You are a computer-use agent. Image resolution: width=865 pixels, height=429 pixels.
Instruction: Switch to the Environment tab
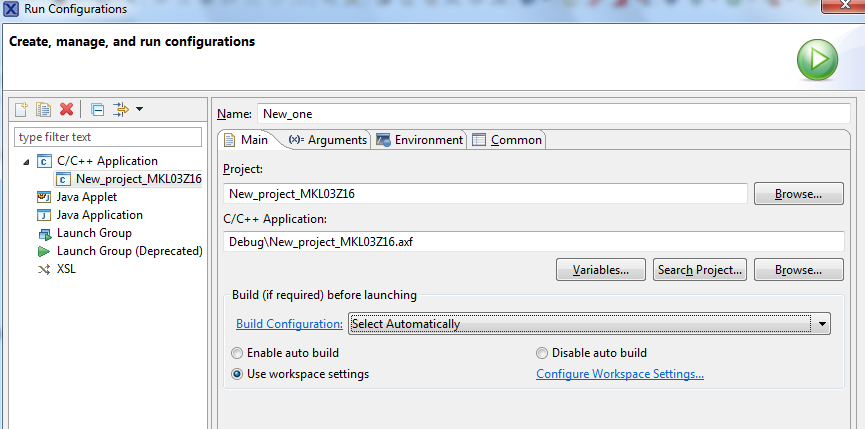pyautogui.click(x=419, y=140)
